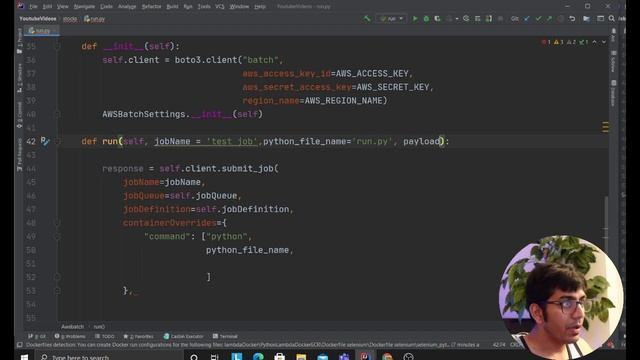Collapse the command list fold marker at line 49
The image size is (640, 360).
click(x=57, y=236)
